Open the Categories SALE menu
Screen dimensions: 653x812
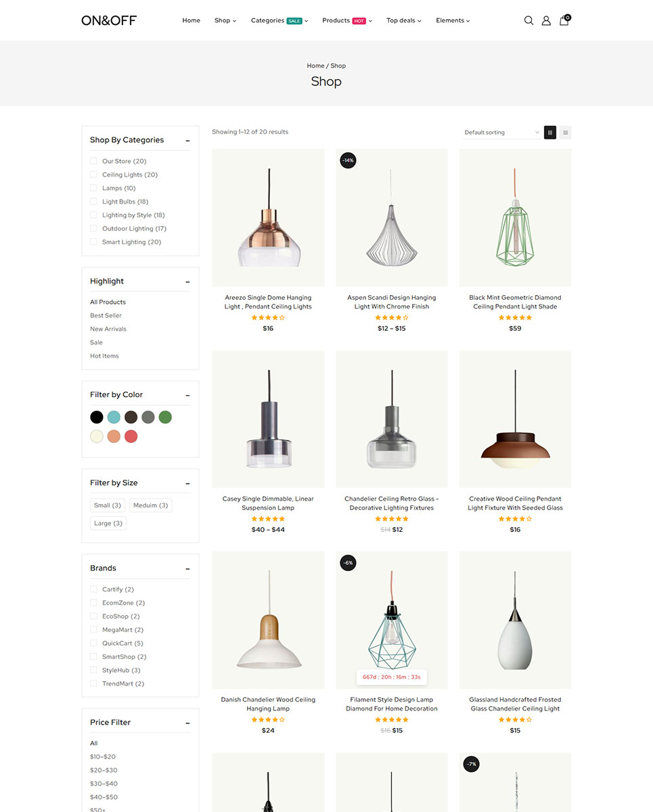click(279, 20)
